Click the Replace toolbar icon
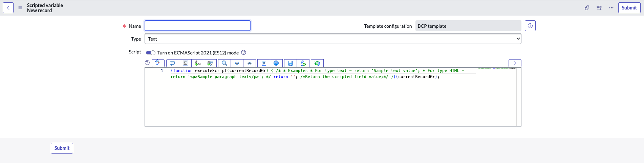The image size is (644, 163). tap(198, 63)
